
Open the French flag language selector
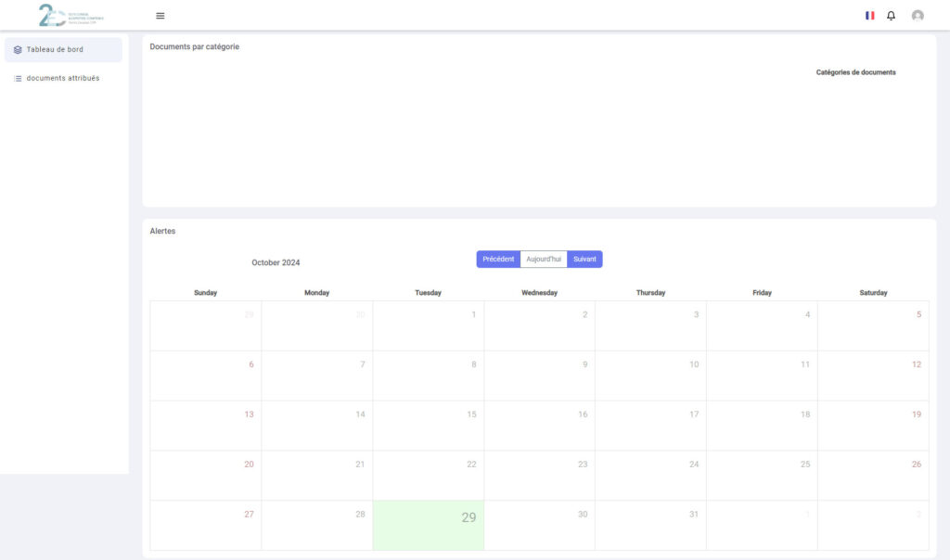coord(869,16)
